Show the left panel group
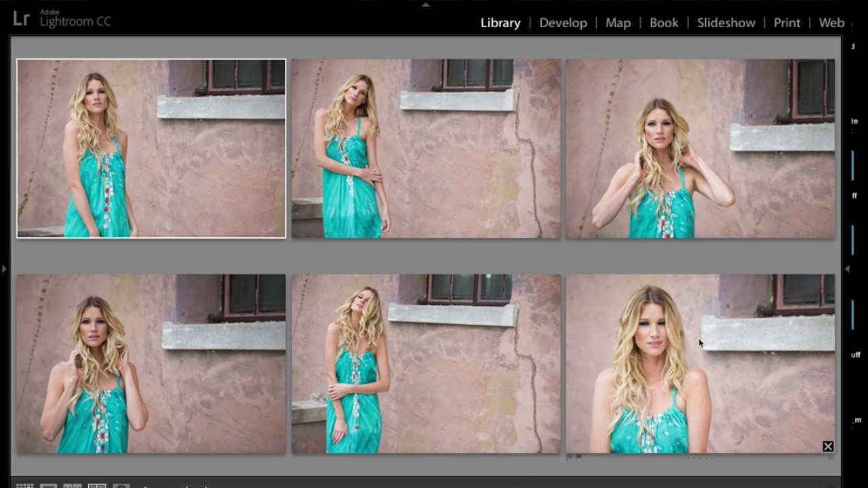 point(4,269)
